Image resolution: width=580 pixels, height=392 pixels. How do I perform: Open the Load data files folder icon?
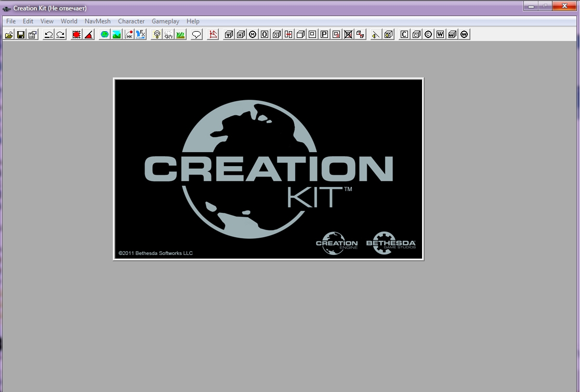click(9, 35)
